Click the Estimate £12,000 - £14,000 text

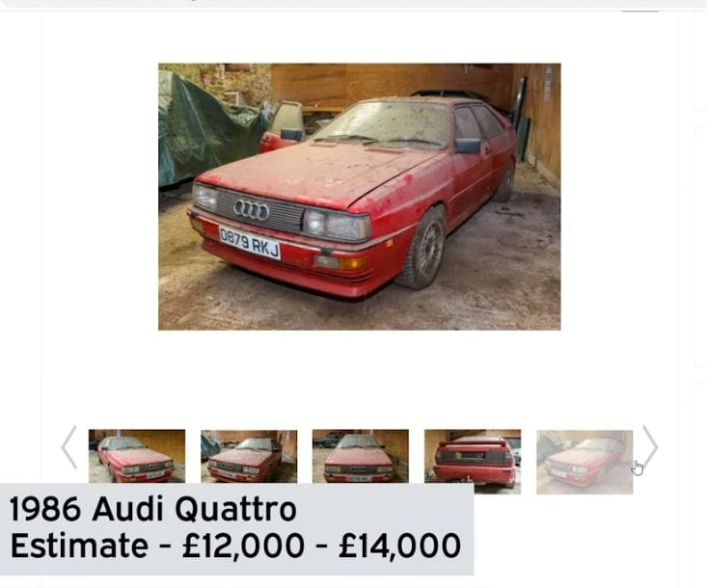[x=235, y=546]
